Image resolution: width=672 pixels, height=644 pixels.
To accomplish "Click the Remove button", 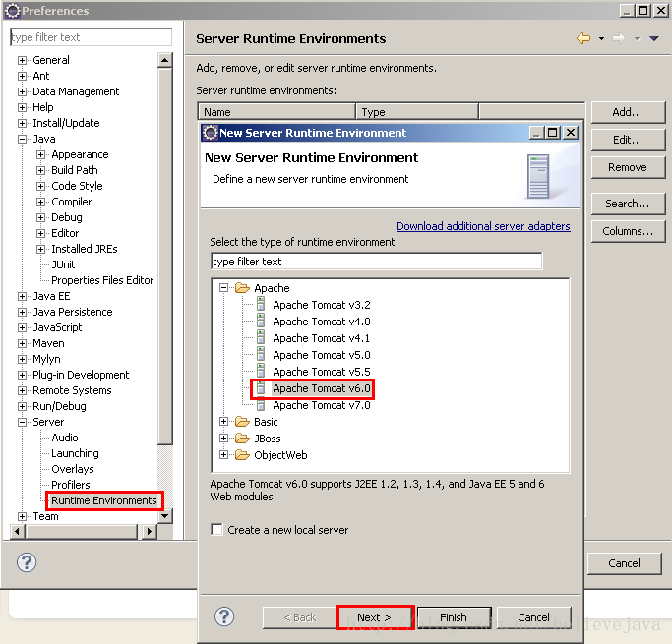I will point(628,167).
